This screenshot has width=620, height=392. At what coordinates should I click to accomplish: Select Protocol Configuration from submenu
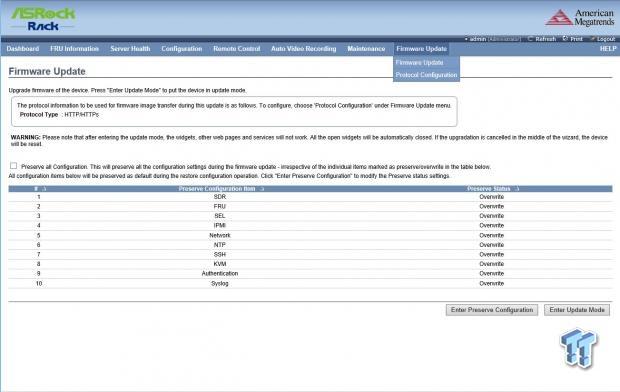(426, 75)
